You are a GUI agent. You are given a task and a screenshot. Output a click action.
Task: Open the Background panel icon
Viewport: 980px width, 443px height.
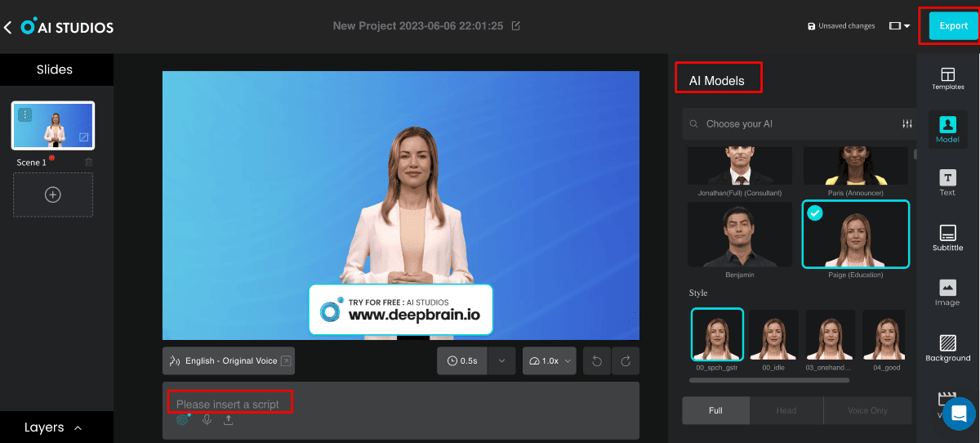(947, 347)
